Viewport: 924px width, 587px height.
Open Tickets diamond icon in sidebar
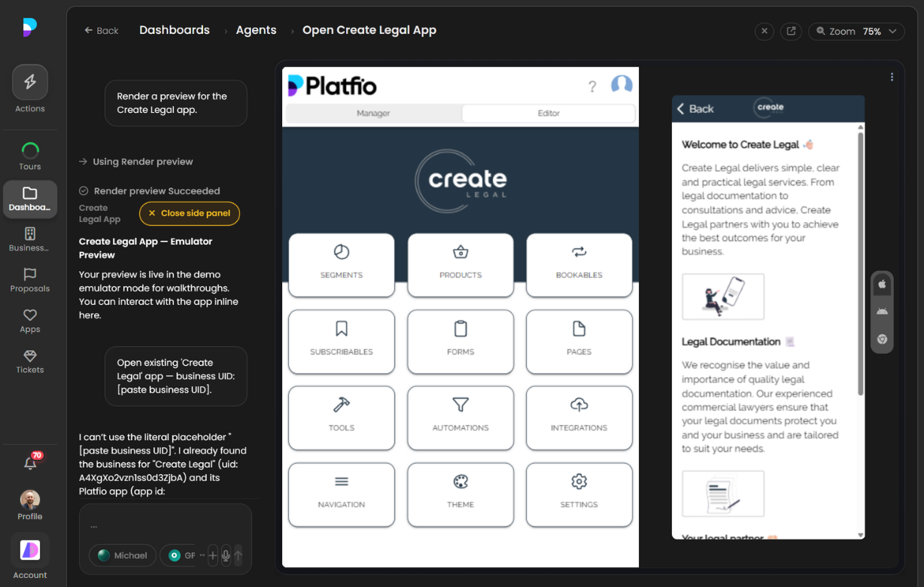click(30, 361)
